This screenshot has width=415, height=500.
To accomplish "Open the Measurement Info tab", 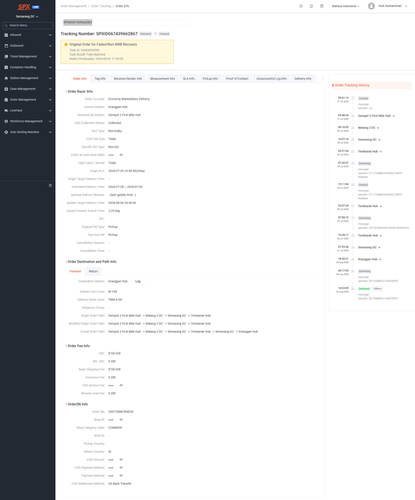I will pyautogui.click(x=162, y=79).
